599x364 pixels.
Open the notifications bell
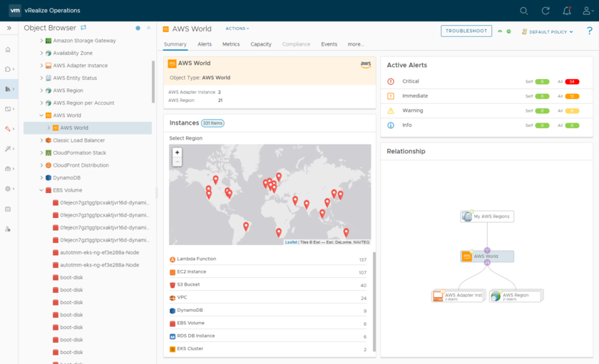coord(566,11)
